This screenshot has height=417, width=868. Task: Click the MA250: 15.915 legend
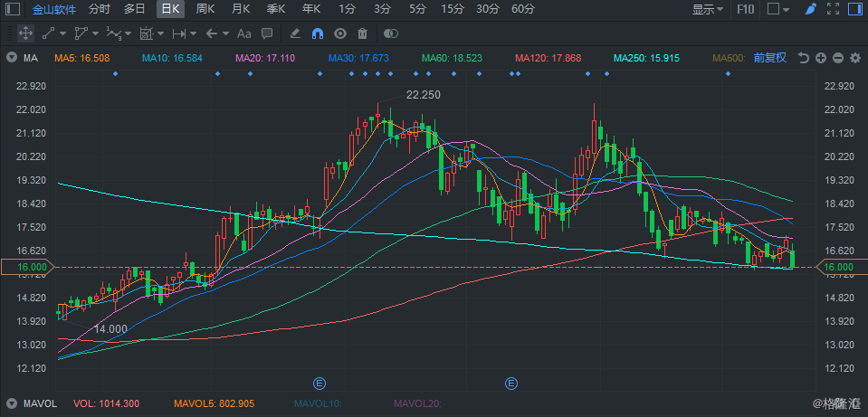(646, 58)
